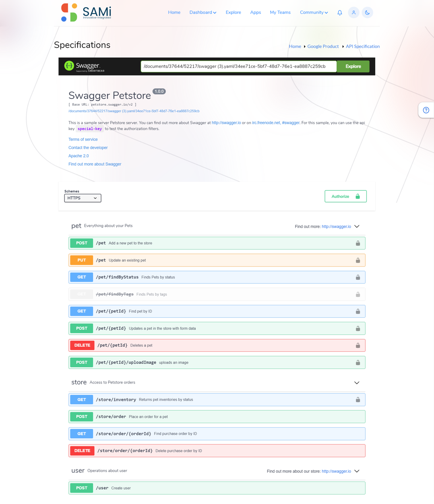Expand POST /user Create user operation

coord(217,488)
